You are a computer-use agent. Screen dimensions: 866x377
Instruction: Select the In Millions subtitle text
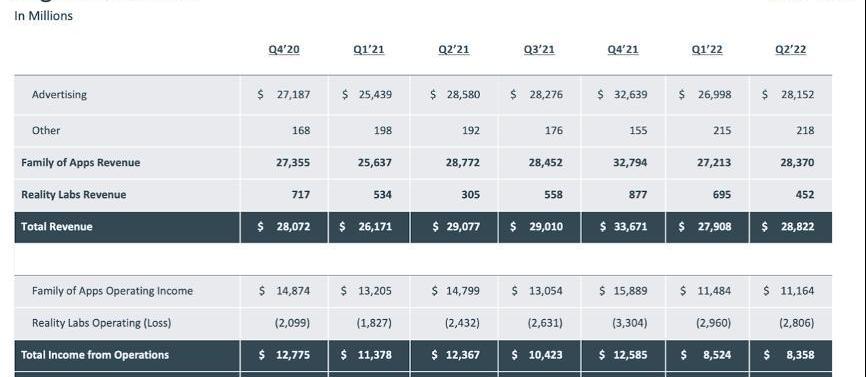tap(43, 16)
